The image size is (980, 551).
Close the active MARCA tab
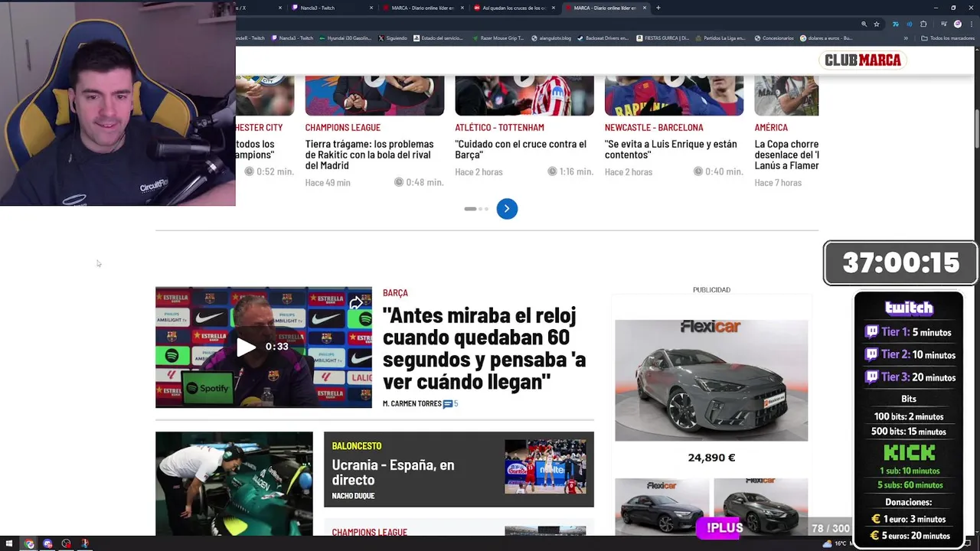[645, 8]
